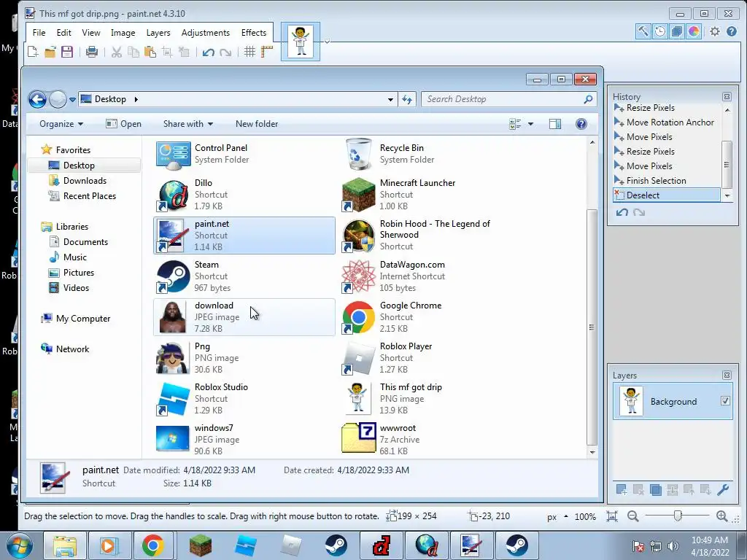Open Layer Properties wrench icon
This screenshot has height=560, width=747.
pos(723,489)
